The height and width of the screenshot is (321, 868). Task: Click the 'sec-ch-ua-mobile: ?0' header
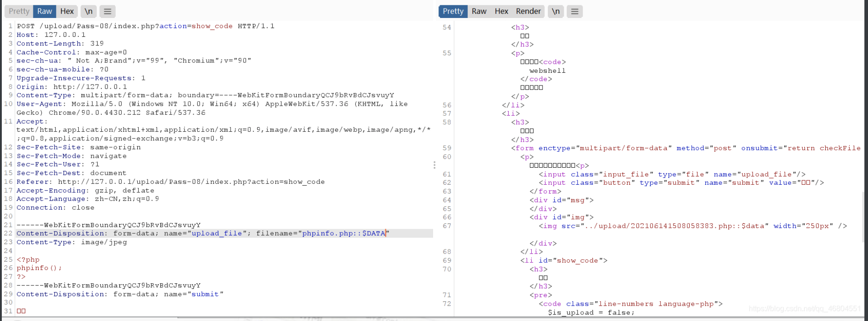click(x=63, y=69)
